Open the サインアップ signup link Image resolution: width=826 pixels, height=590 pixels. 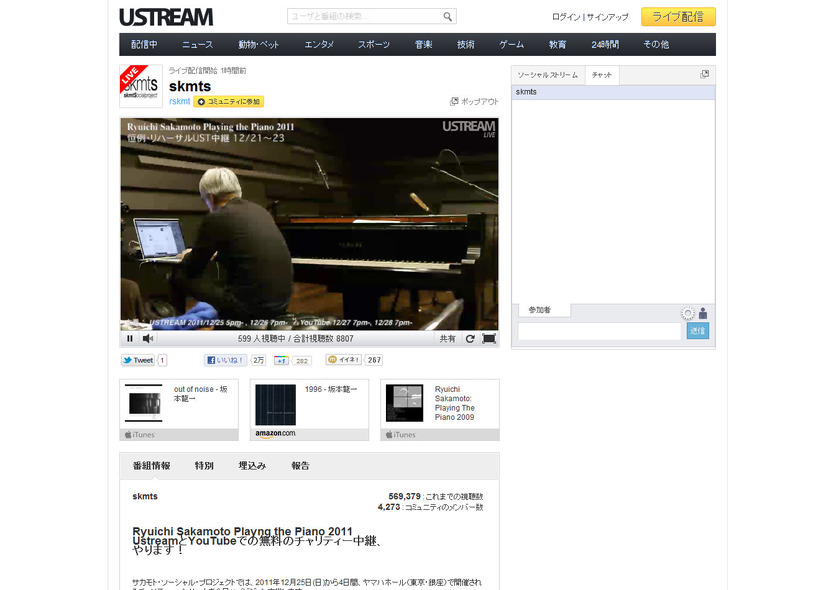pos(607,17)
